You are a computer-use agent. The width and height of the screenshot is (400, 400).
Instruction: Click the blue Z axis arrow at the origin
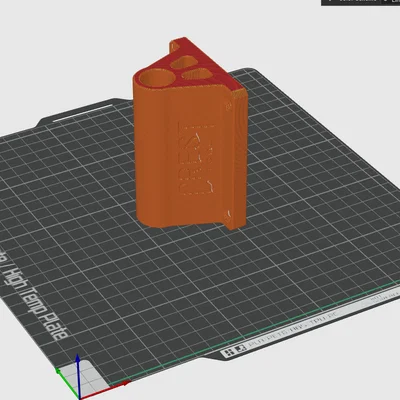point(78,377)
